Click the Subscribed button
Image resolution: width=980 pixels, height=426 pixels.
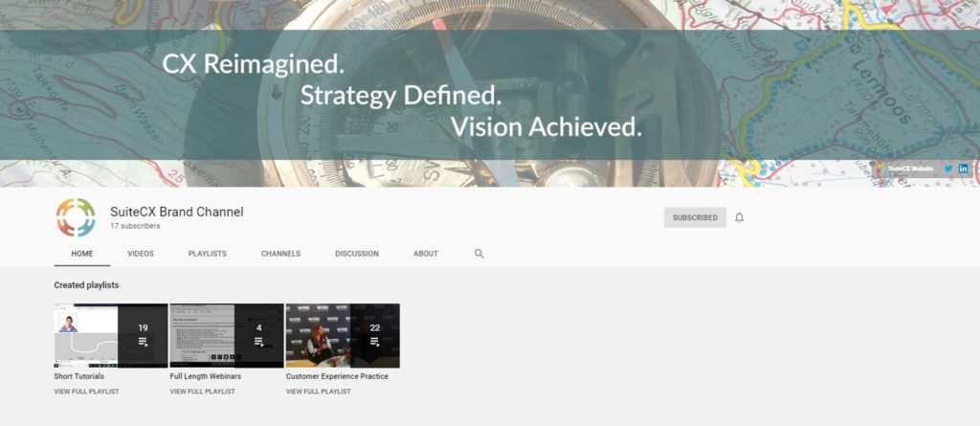pos(695,217)
